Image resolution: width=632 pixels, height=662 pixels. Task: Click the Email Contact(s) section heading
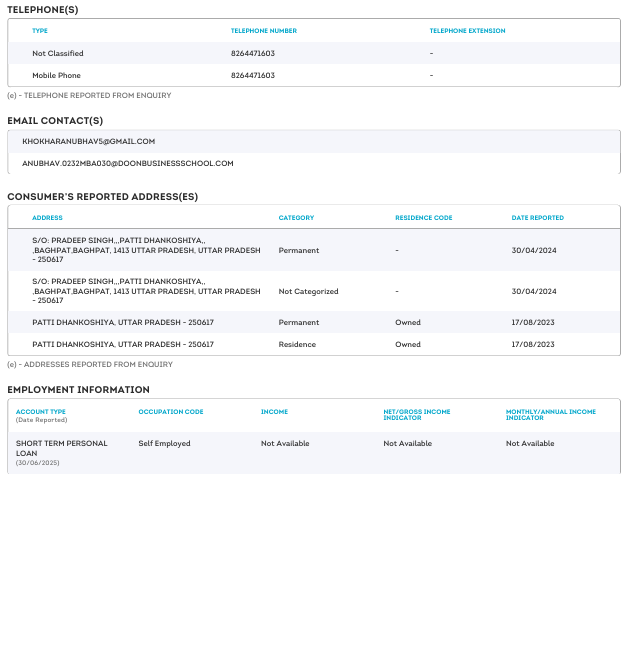coord(55,121)
